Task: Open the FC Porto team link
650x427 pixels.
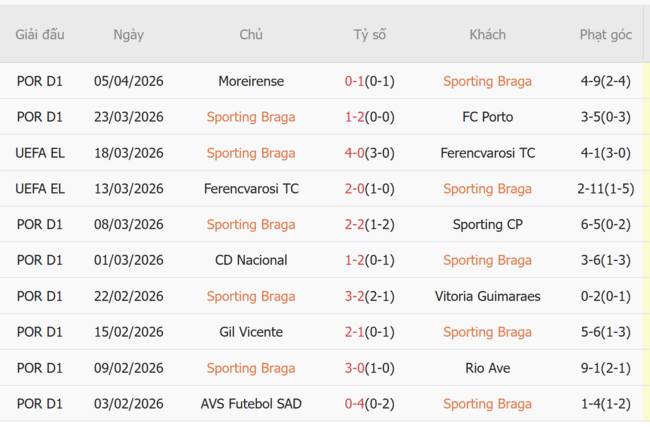Action: [488, 117]
